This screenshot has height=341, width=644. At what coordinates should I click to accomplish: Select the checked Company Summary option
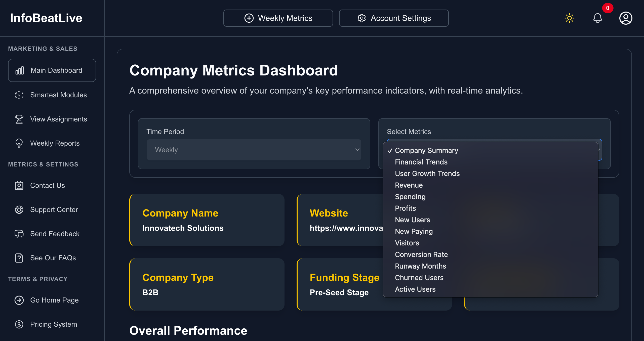[x=426, y=150]
